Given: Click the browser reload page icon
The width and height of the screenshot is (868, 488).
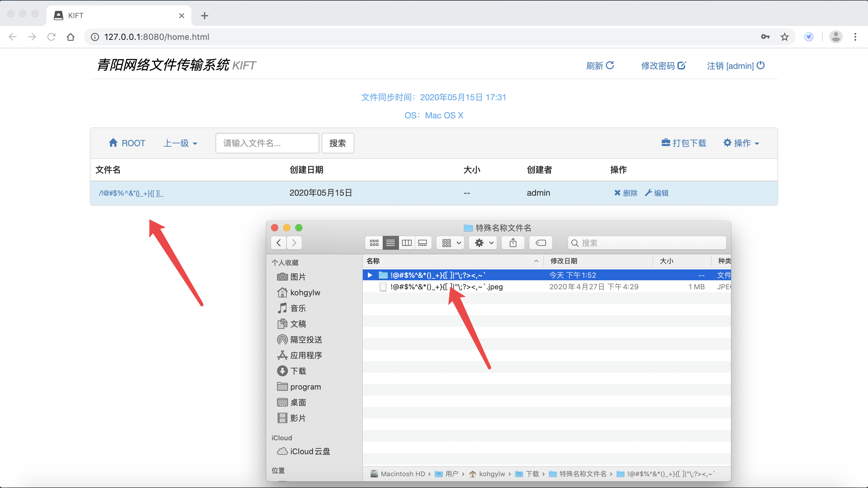Looking at the screenshot, I should click(51, 37).
